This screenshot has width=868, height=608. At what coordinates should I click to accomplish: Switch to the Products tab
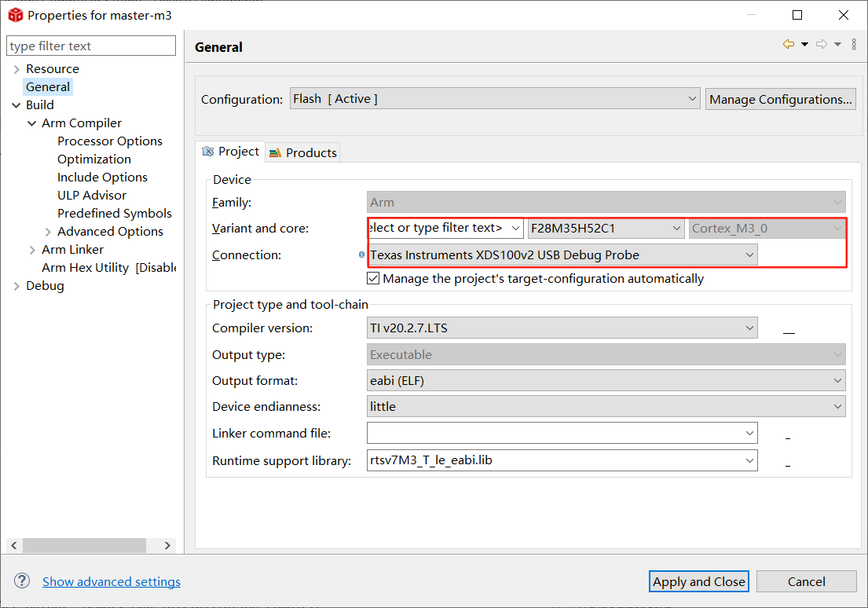tap(303, 152)
